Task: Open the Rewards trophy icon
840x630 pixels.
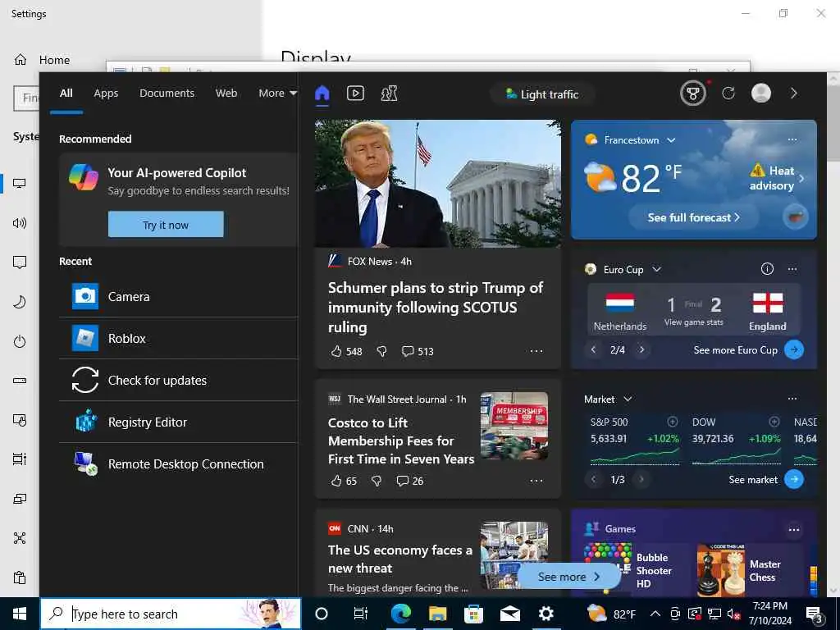Action: [x=692, y=94]
